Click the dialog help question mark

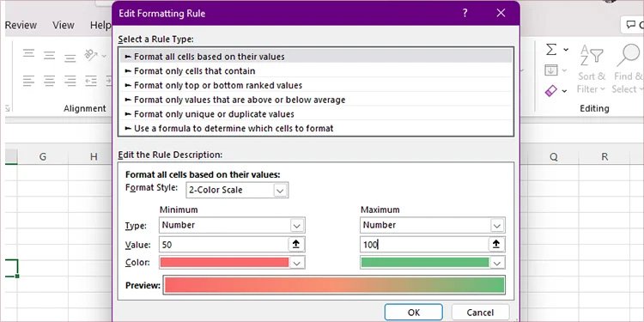(465, 13)
